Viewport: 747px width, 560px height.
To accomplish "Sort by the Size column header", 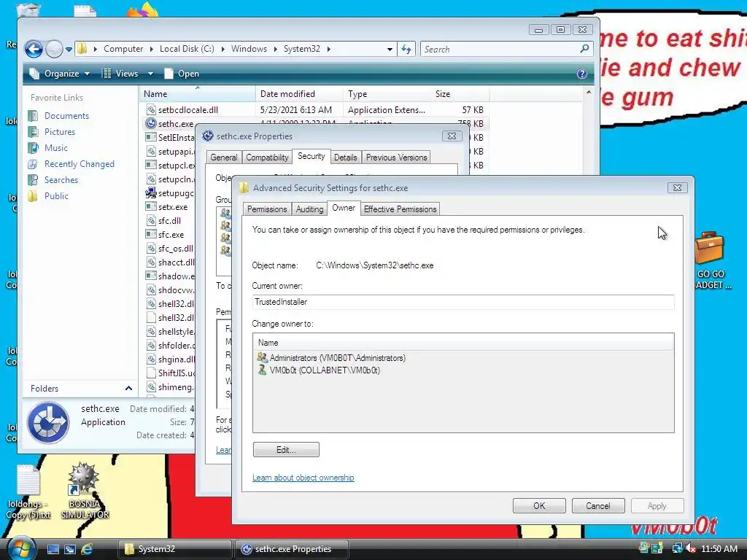I will [x=460, y=94].
